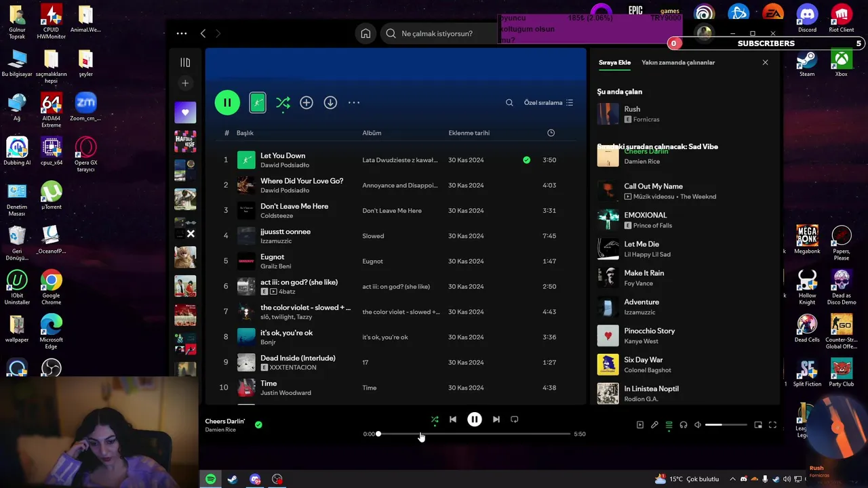Open playlist more options menu
The image size is (868, 488).
(x=354, y=102)
